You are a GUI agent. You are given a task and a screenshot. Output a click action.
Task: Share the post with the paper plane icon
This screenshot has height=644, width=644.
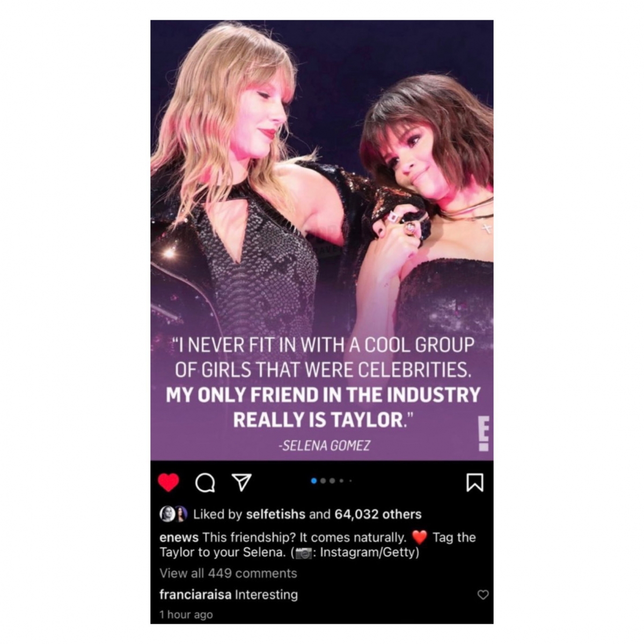[241, 482]
